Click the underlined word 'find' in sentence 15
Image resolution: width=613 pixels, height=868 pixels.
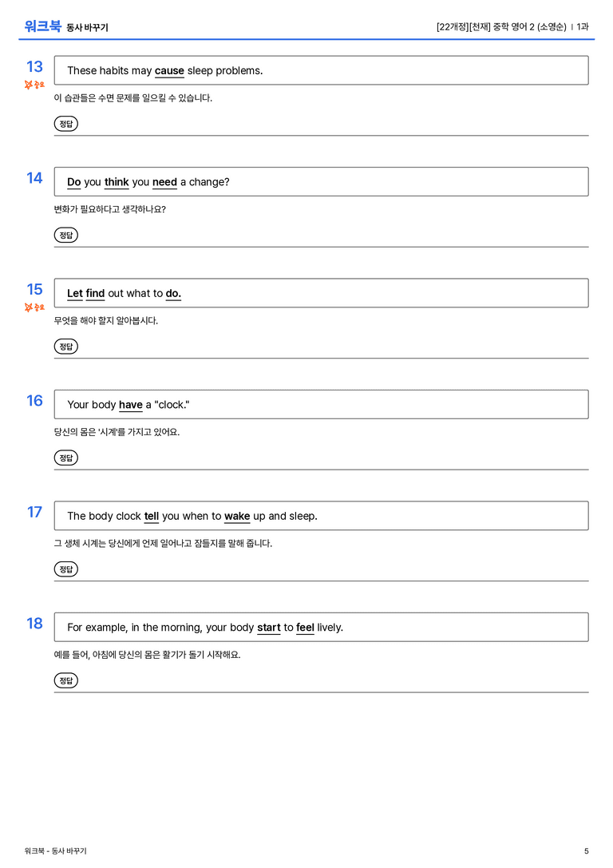coord(95,293)
